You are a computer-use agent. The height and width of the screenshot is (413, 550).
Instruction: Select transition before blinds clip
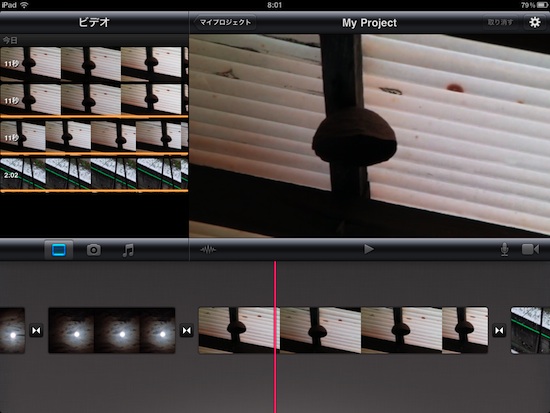[187, 331]
